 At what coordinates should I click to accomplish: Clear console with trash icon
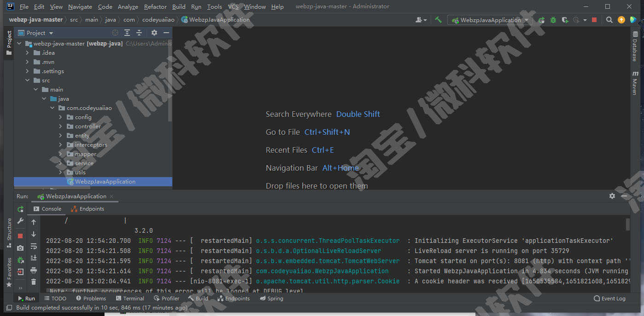(x=34, y=282)
